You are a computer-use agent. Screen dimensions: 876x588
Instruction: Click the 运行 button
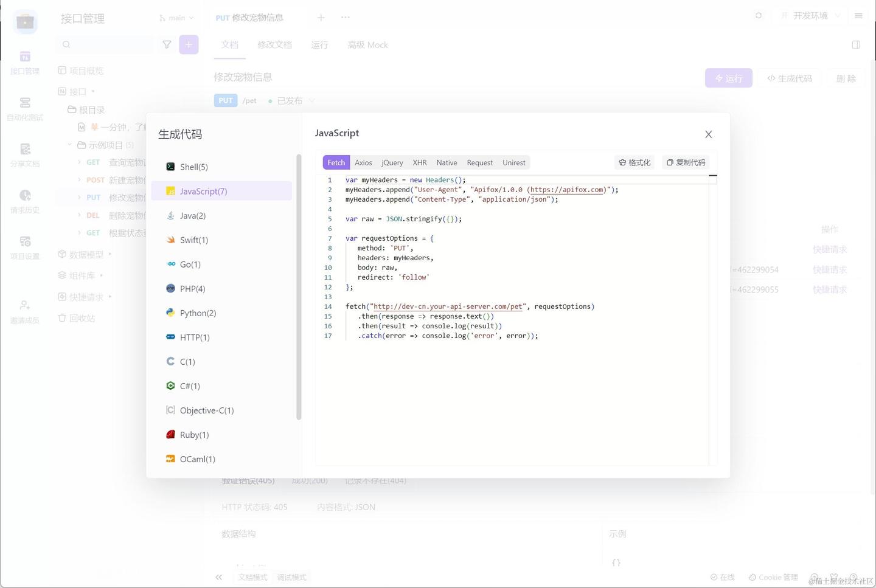(x=728, y=78)
